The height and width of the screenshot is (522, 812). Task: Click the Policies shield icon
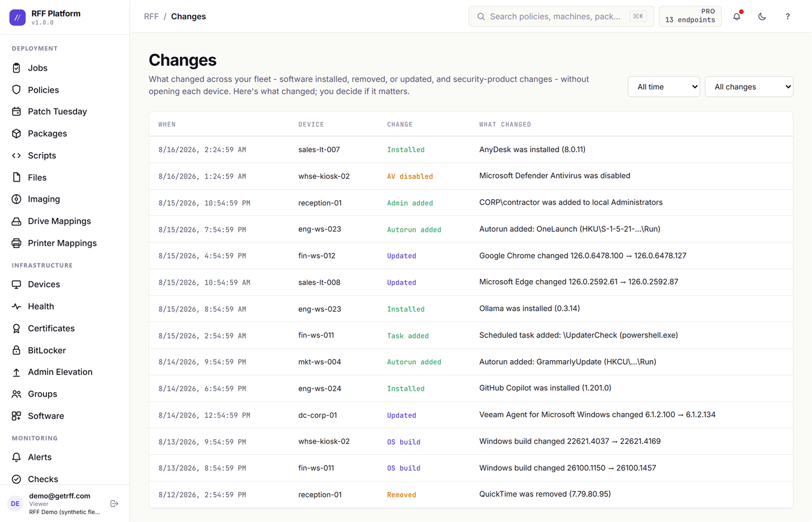[x=16, y=90]
